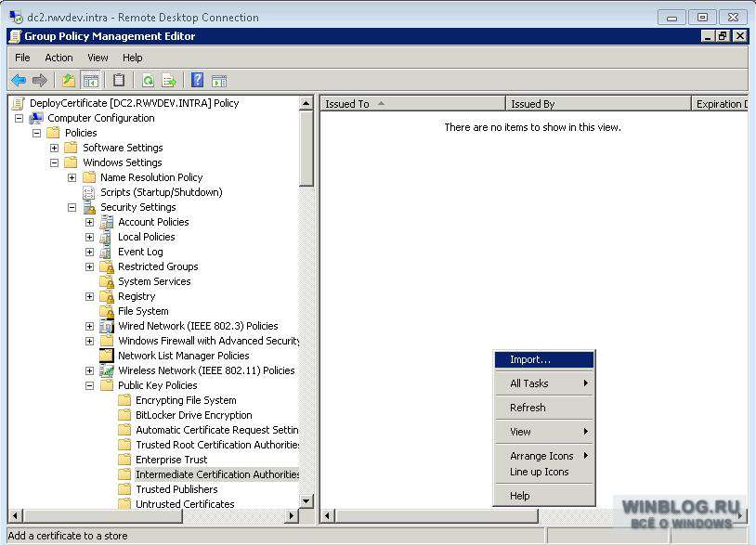Collapse the Policies tree node
The image size is (756, 545).
click(36, 133)
